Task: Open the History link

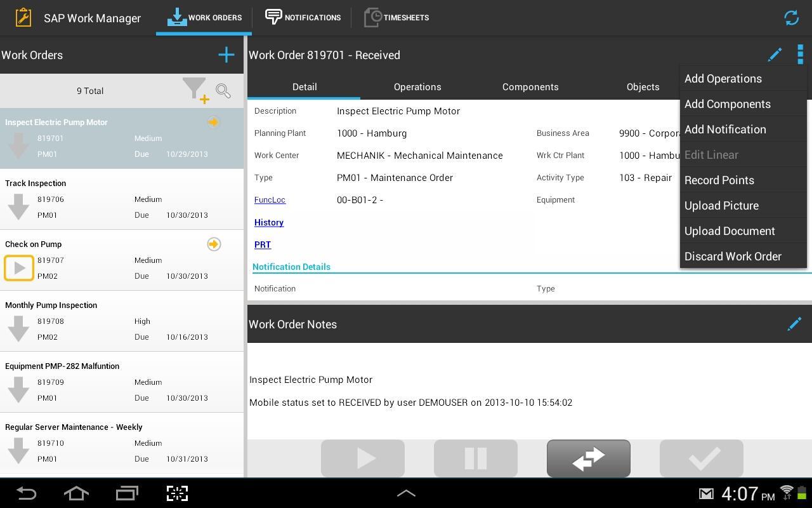Action: [269, 222]
